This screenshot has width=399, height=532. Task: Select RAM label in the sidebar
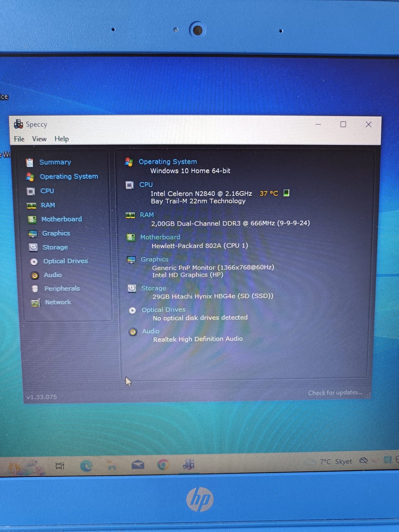(x=48, y=205)
